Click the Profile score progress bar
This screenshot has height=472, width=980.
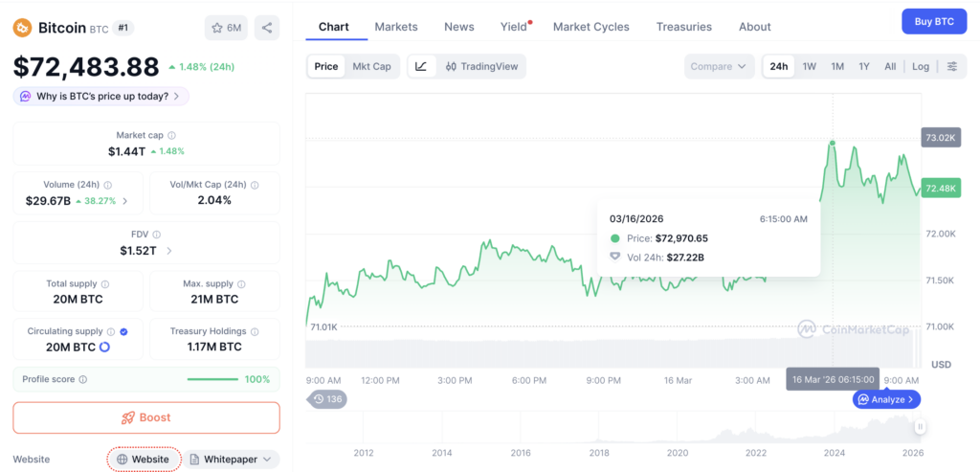[x=212, y=379]
